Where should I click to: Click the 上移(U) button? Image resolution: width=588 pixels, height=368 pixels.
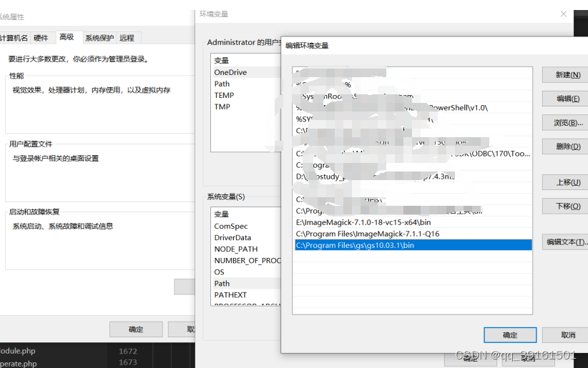[565, 182]
